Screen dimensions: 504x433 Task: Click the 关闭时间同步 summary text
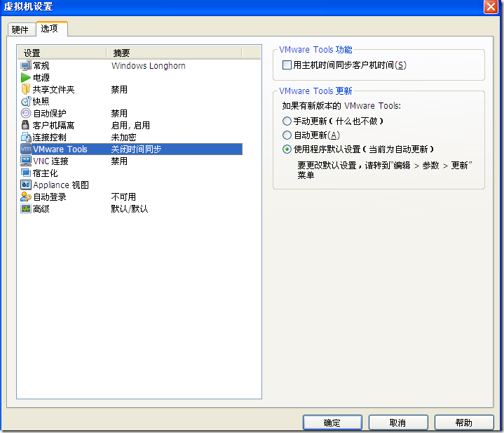(136, 149)
